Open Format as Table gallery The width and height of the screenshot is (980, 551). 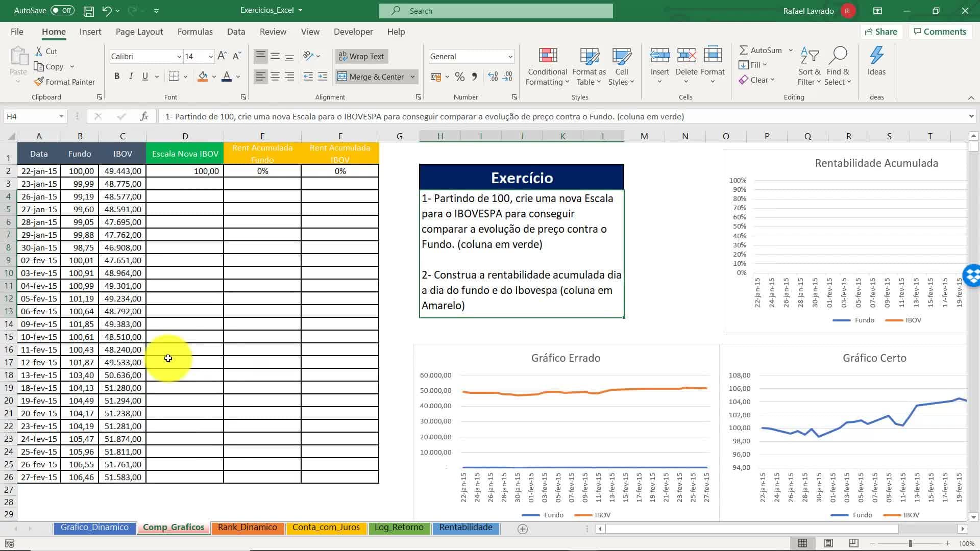pyautogui.click(x=589, y=66)
